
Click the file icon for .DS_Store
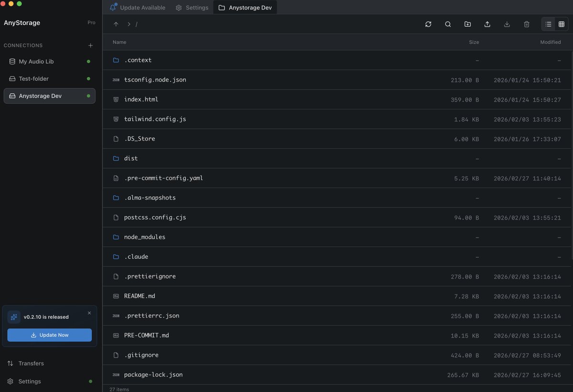[116, 139]
